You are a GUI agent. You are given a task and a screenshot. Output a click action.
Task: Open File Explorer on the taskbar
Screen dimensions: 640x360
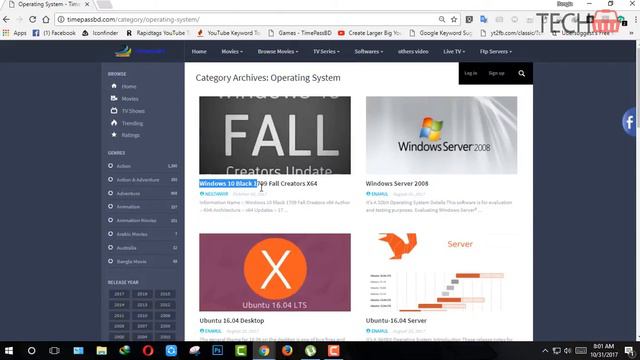pos(101,351)
